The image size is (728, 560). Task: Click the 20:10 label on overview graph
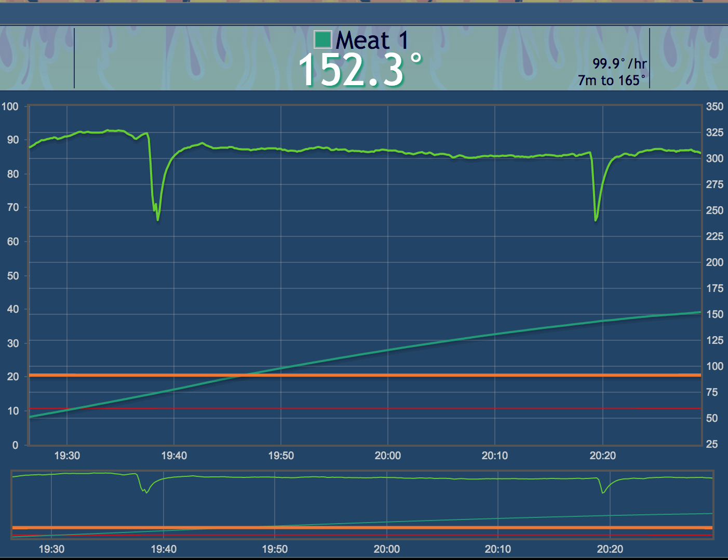(x=498, y=549)
